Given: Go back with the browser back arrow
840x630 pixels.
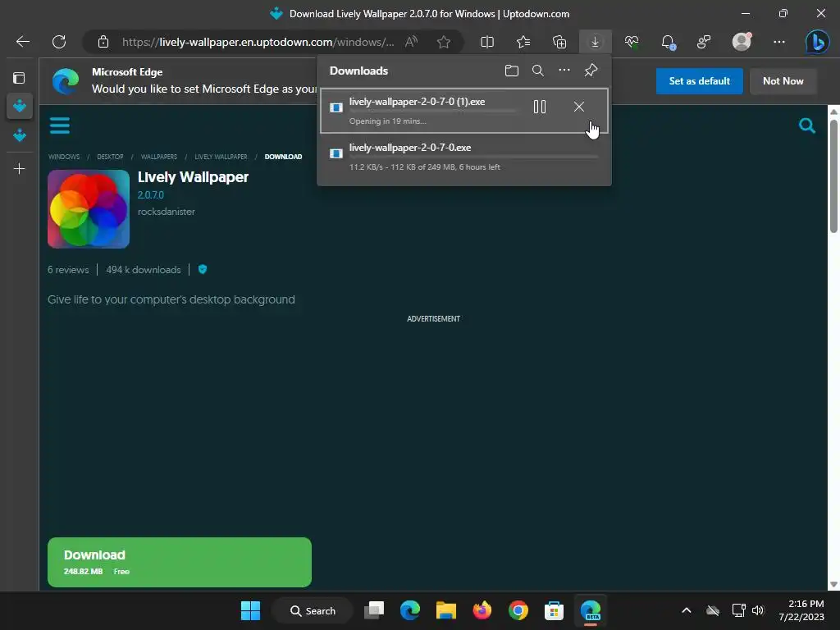Looking at the screenshot, I should coord(22,42).
